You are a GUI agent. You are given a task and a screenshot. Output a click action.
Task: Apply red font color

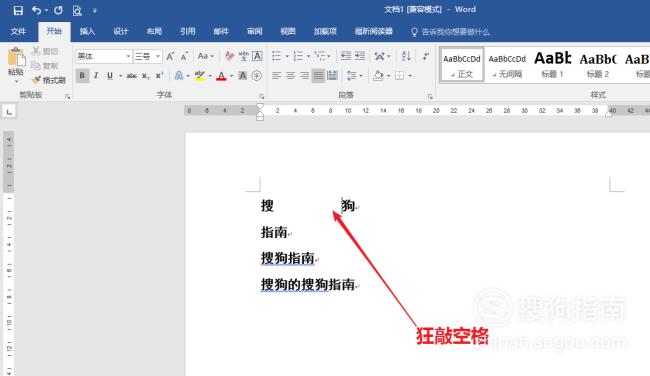(221, 75)
